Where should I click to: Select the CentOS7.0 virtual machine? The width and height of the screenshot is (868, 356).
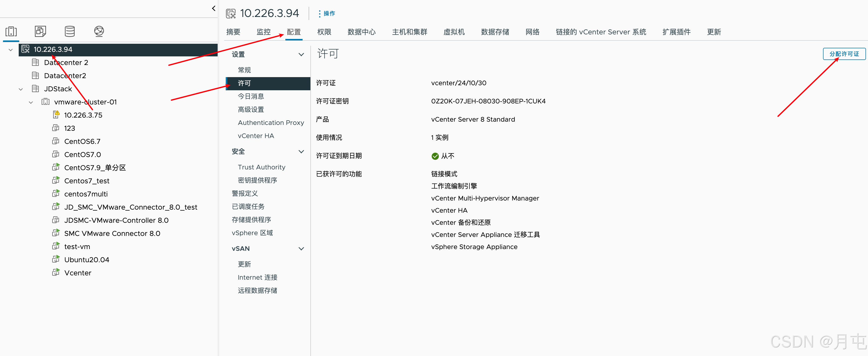82,155
